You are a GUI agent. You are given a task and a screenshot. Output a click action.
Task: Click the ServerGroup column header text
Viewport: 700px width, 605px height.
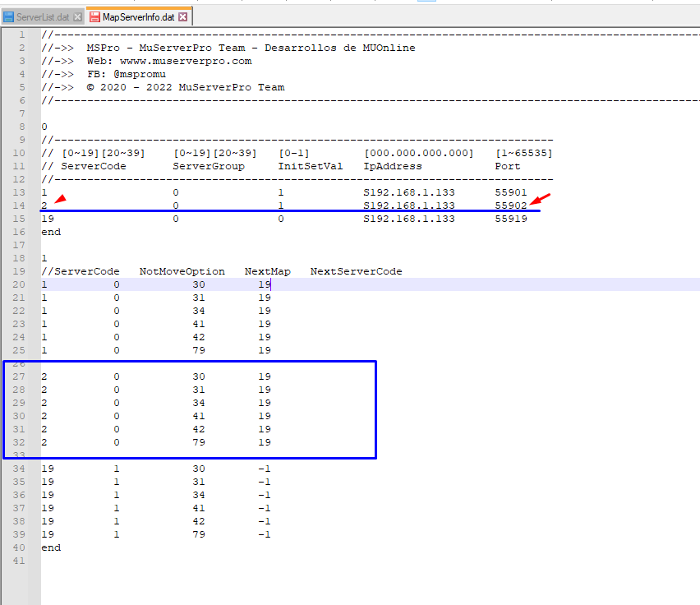tap(209, 166)
